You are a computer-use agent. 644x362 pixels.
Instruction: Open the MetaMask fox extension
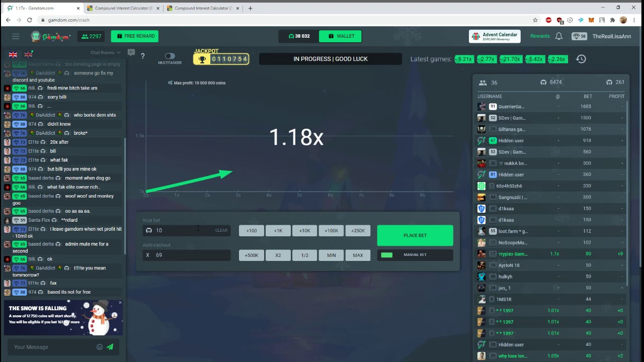point(591,20)
